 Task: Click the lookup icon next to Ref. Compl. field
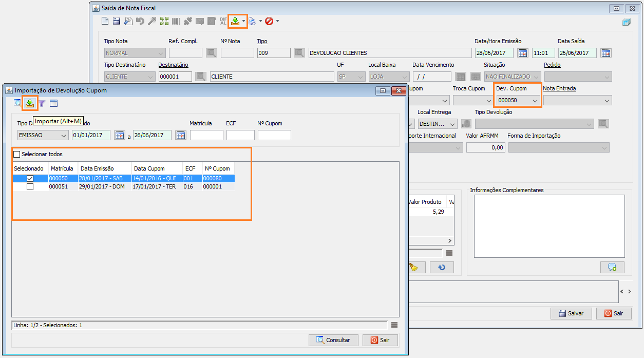[x=212, y=52]
